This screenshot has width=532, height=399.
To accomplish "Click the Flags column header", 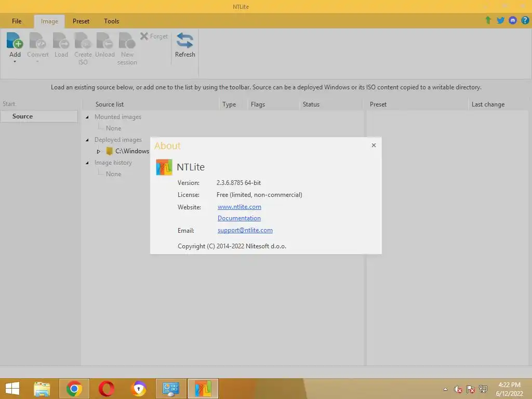I will point(258,104).
